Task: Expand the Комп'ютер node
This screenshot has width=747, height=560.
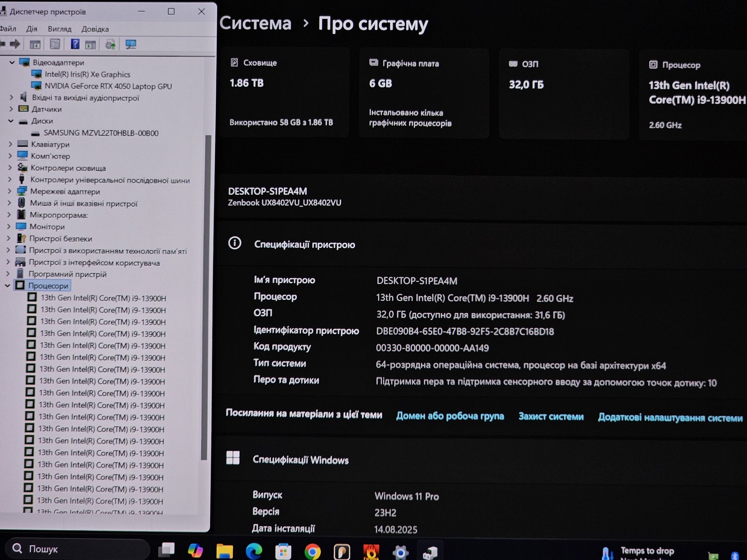Action: coord(10,156)
